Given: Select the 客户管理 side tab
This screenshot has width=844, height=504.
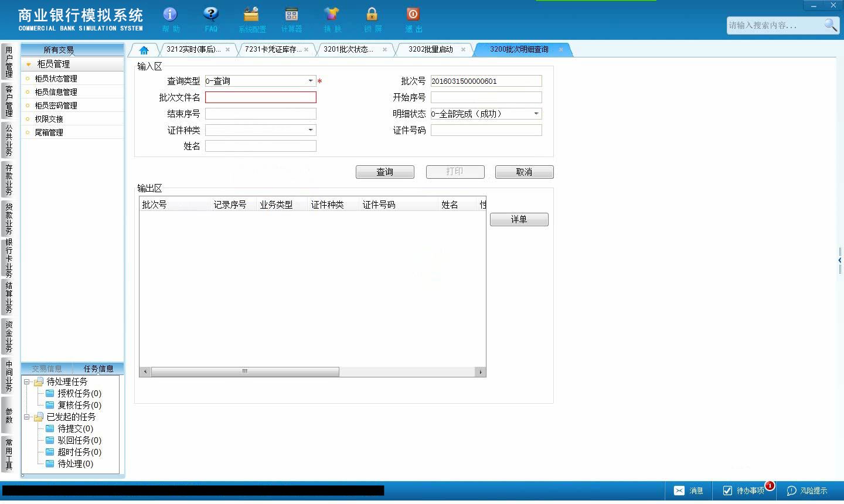Looking at the screenshot, I should (8, 101).
